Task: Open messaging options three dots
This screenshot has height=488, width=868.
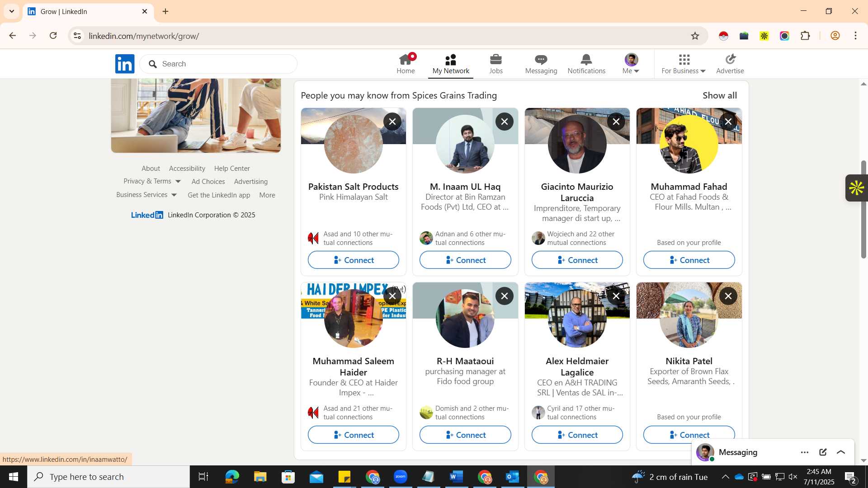Action: click(x=805, y=452)
